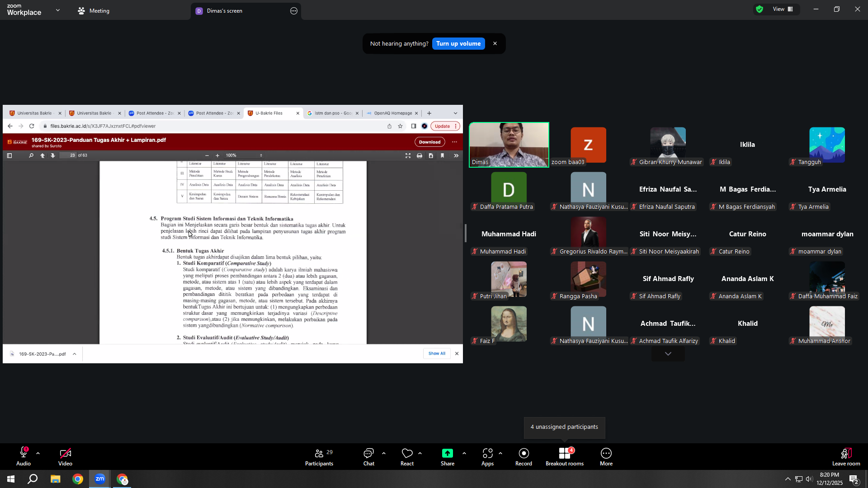Open File Explorer from taskbar
The height and width of the screenshot is (488, 868).
coord(55,479)
